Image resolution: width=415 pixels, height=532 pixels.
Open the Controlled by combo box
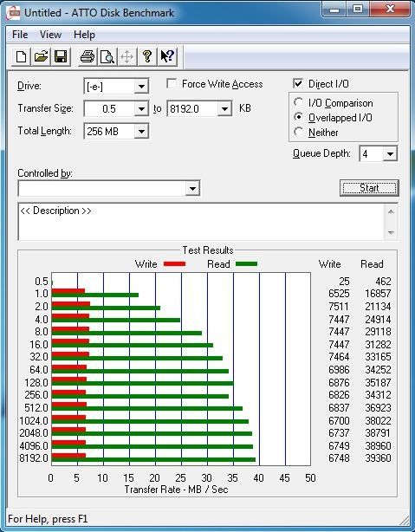[x=109, y=188]
